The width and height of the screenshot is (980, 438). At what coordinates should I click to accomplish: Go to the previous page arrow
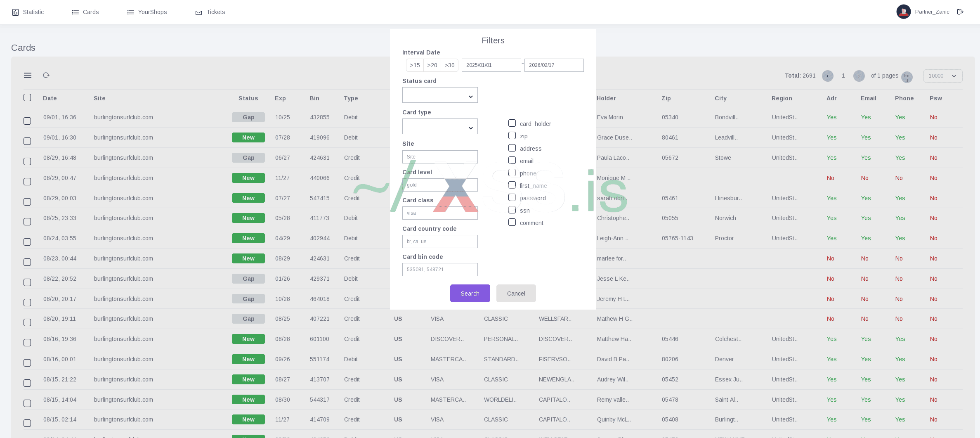point(827,76)
